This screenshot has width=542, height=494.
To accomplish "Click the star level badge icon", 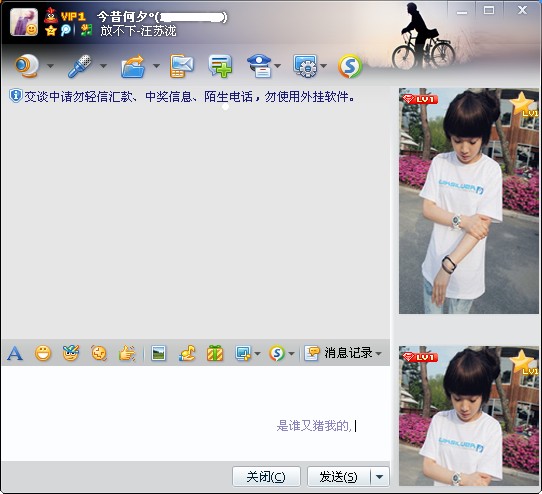I will [51, 30].
